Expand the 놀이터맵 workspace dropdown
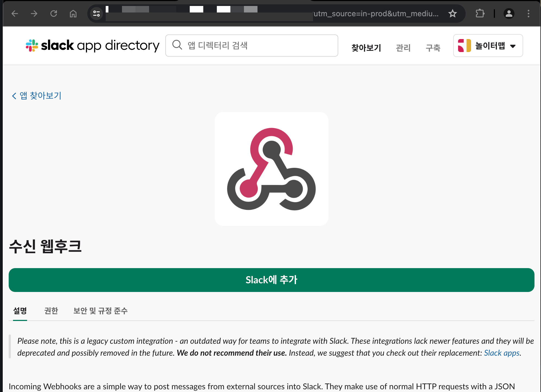The width and height of the screenshot is (541, 392). click(x=488, y=46)
